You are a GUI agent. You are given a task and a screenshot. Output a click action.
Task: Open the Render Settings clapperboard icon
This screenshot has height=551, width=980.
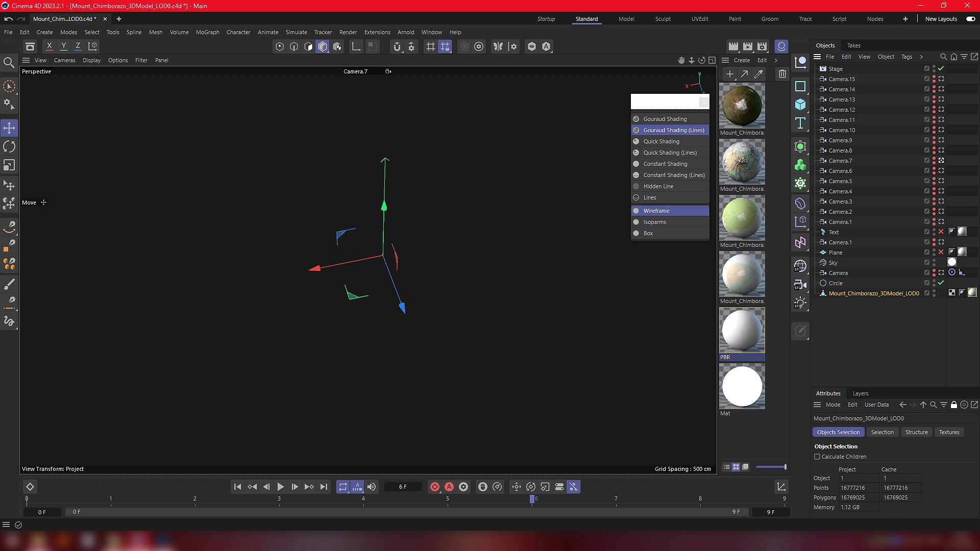point(762,46)
